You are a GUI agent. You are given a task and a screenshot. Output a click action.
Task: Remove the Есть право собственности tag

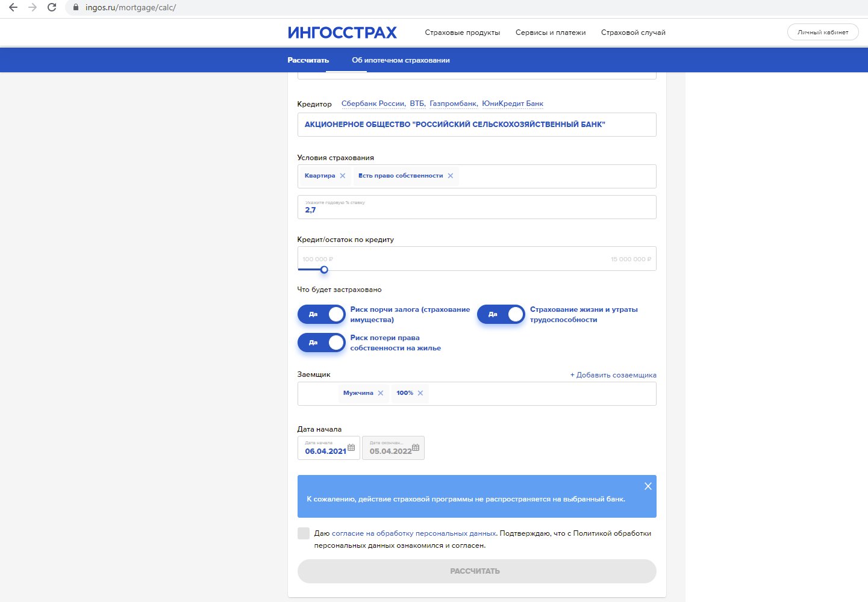450,176
